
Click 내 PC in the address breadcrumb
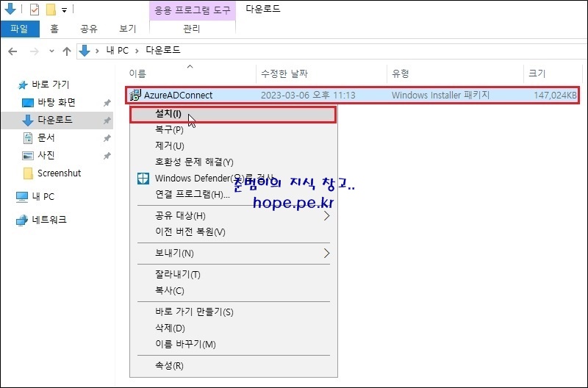tap(118, 51)
